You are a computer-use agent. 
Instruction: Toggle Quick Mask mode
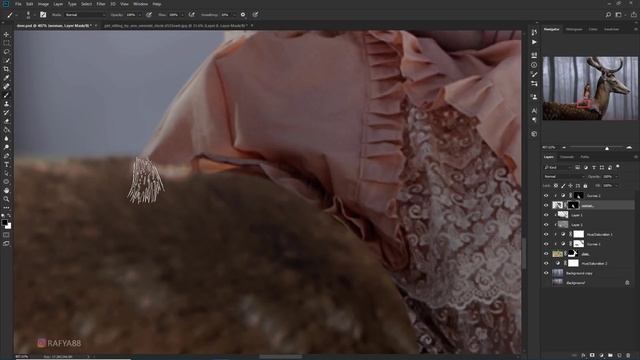coord(6,235)
